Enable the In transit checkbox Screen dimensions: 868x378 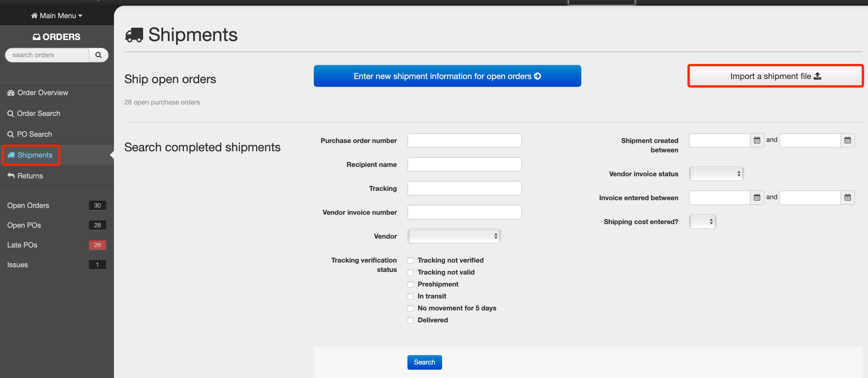(410, 296)
